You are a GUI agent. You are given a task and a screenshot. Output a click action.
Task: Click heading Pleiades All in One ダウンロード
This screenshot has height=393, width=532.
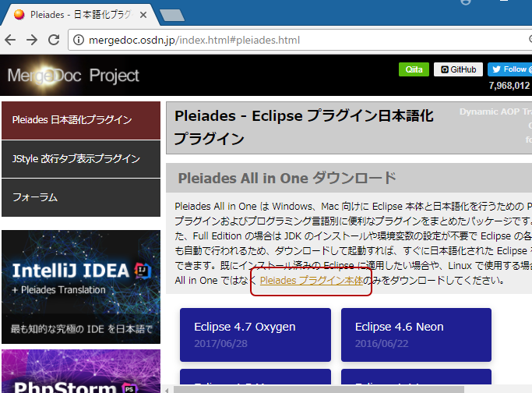[287, 178]
